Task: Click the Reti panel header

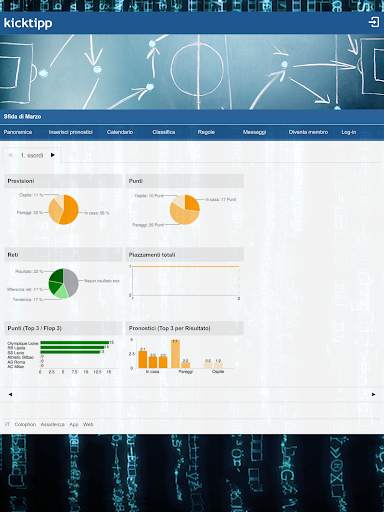Action: tap(63, 255)
